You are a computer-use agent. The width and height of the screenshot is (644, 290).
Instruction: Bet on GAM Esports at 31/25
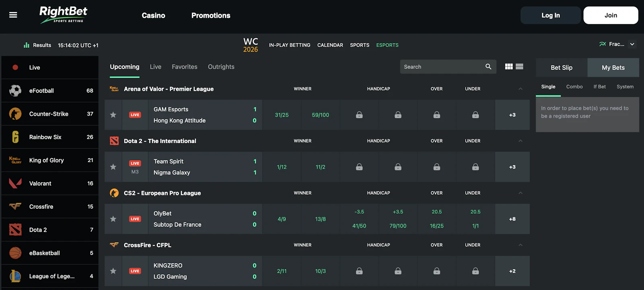click(282, 115)
